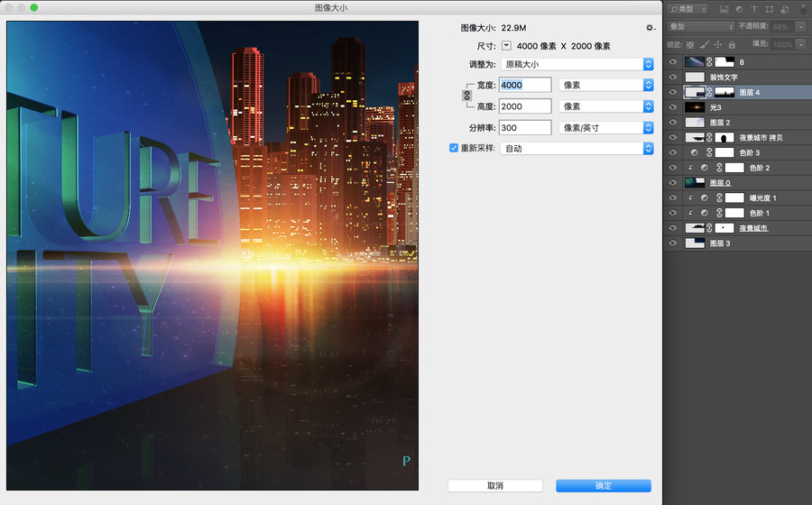Click the 分辨率 resolution input field
The height and width of the screenshot is (505, 812).
point(525,128)
